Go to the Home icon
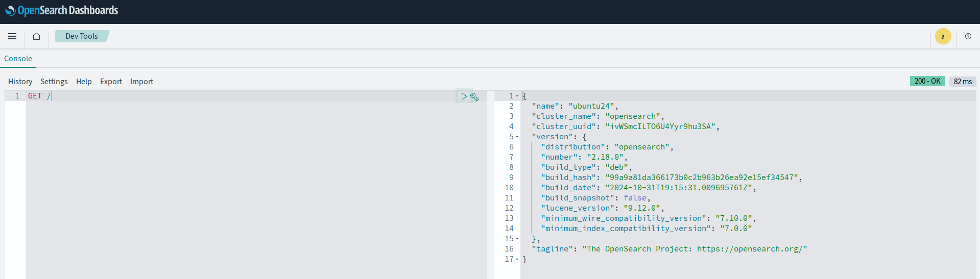This screenshot has width=980, height=279. (36, 36)
